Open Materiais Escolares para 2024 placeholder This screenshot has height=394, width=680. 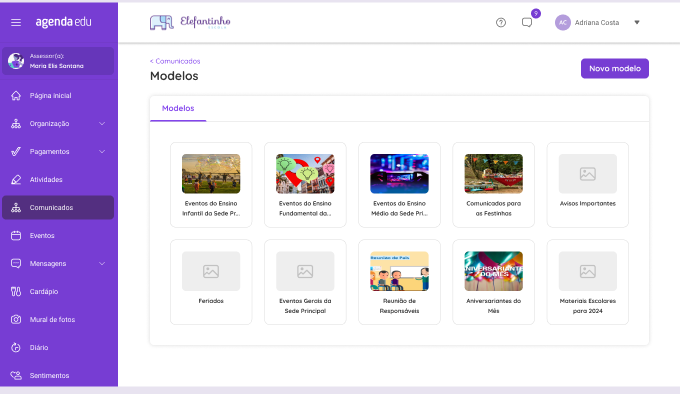[588, 271]
